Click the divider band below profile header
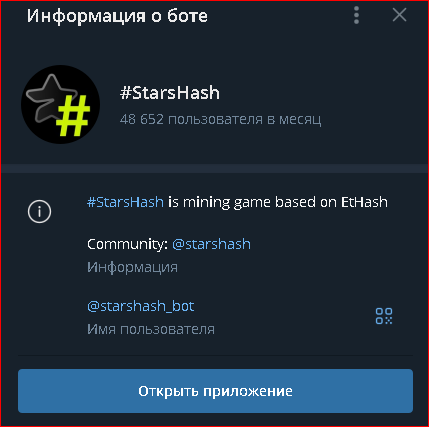Viewport: 429px width, 427px height. pos(214,168)
